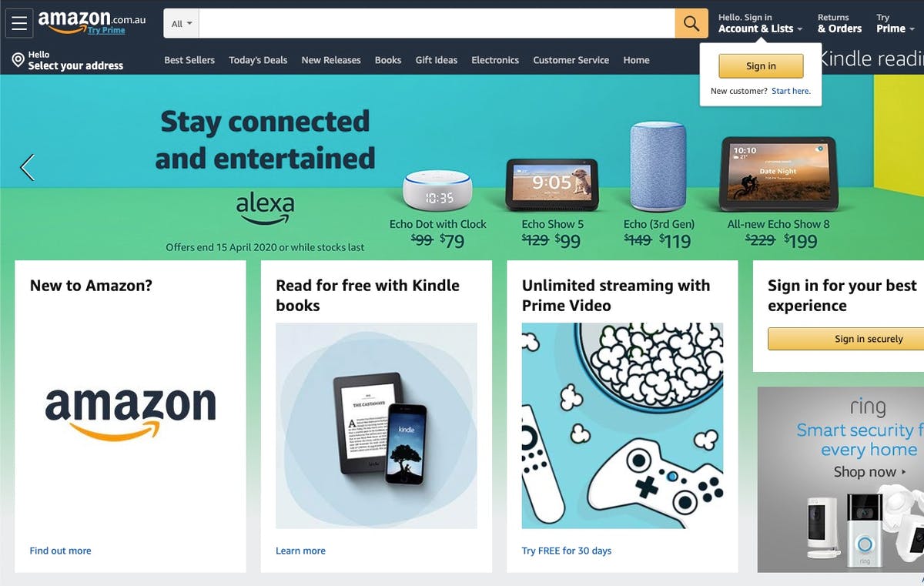The image size is (924, 586).
Task: Click Find out more link
Action: click(60, 551)
